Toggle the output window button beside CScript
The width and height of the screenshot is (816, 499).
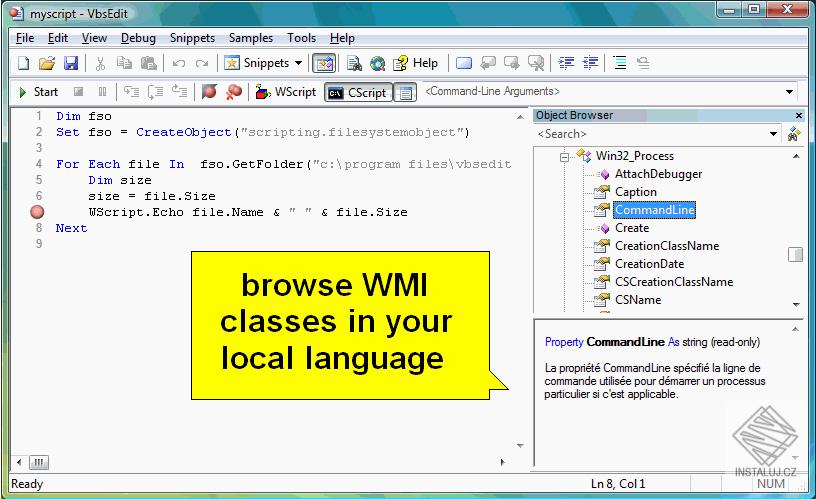pos(405,93)
